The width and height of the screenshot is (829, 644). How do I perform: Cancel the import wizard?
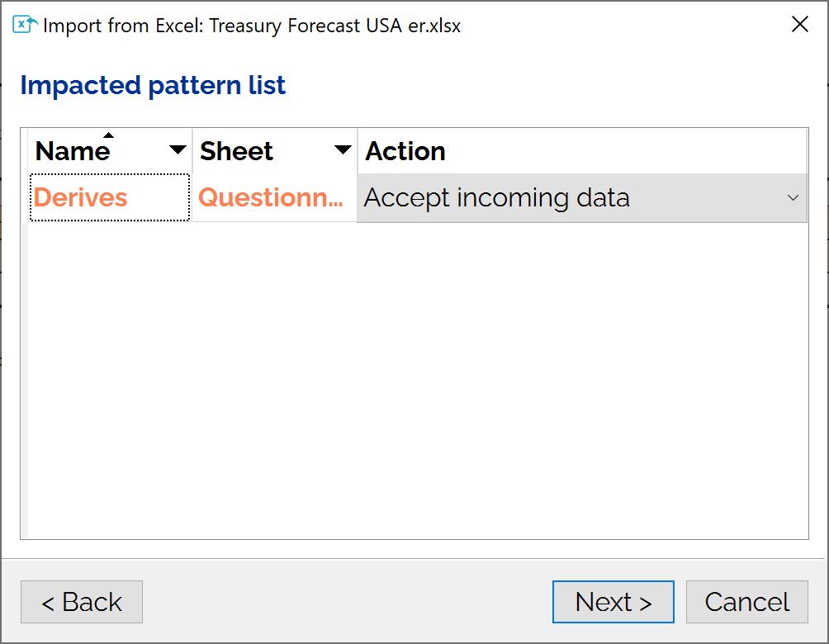click(x=747, y=602)
